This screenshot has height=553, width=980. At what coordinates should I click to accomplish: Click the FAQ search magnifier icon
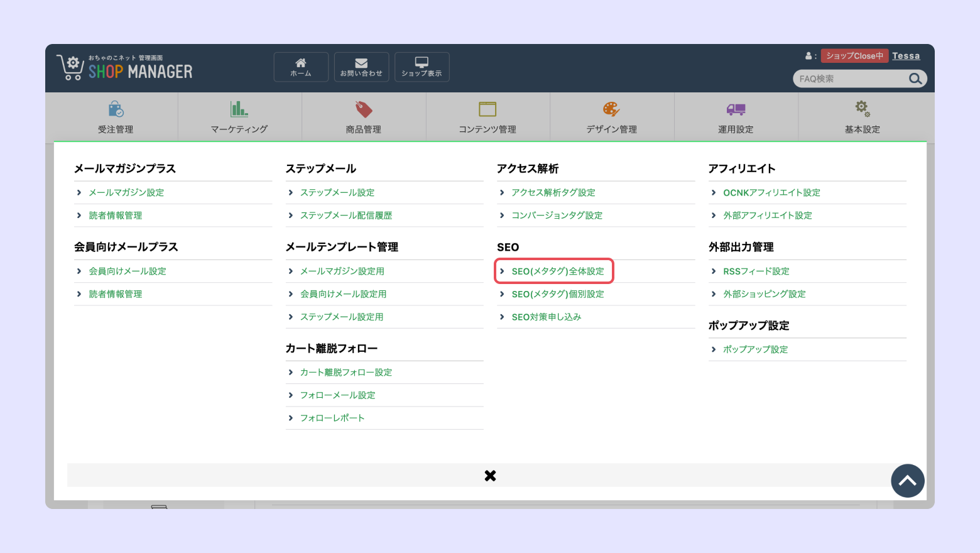(915, 79)
